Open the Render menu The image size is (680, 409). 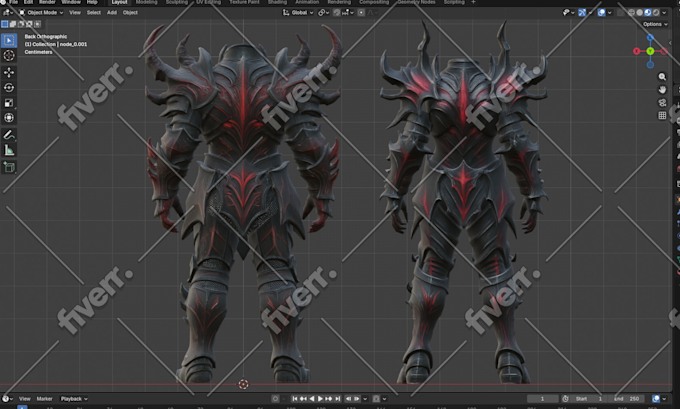(x=47, y=2)
